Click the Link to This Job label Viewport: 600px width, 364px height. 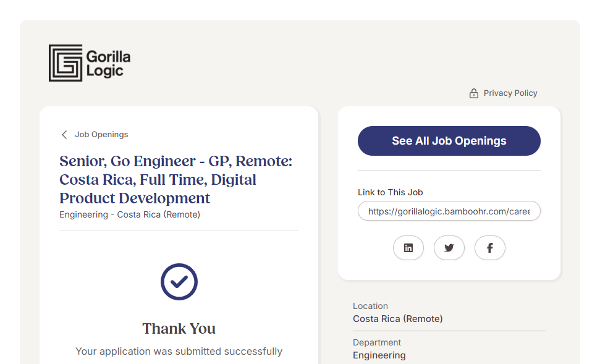pyautogui.click(x=391, y=192)
